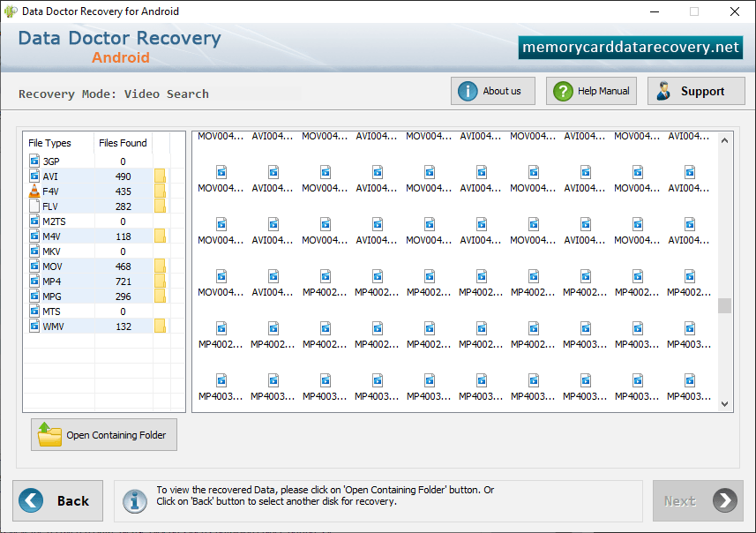Open the About us page
The height and width of the screenshot is (533, 756).
pyautogui.click(x=493, y=91)
